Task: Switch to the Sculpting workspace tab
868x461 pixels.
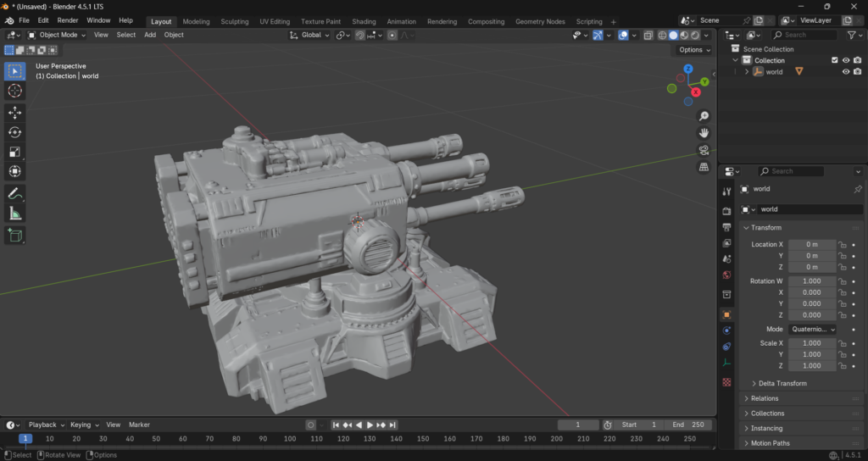Action: coord(235,21)
